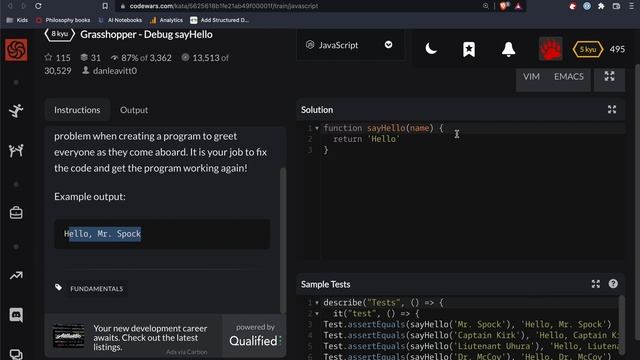Click the browser address bar URL
The width and height of the screenshot is (640, 360).
224,6
